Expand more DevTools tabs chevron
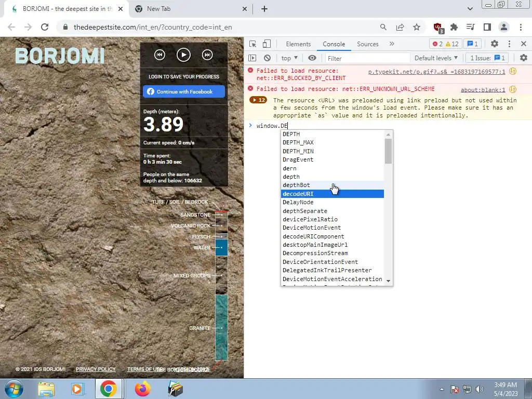532x399 pixels. coord(392,44)
